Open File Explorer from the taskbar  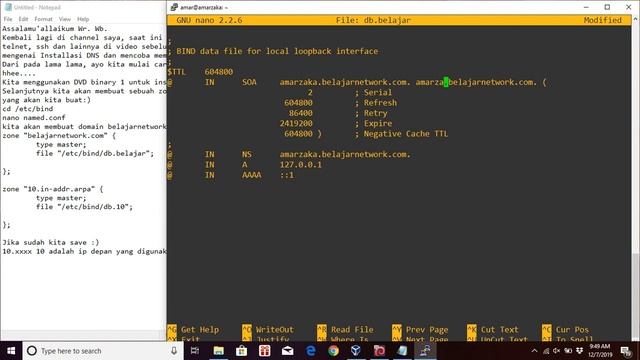[x=218, y=351]
